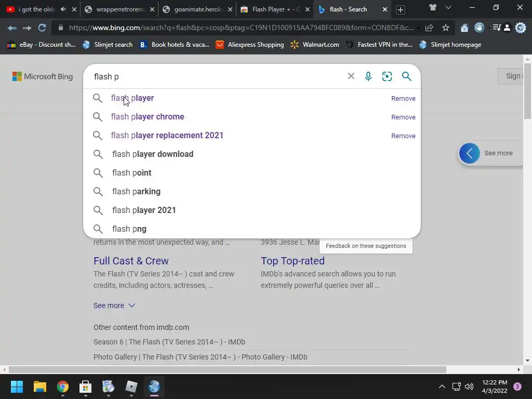Open the Slimjet homepage bookmark
Image resolution: width=532 pixels, height=399 pixels.
(x=450, y=45)
